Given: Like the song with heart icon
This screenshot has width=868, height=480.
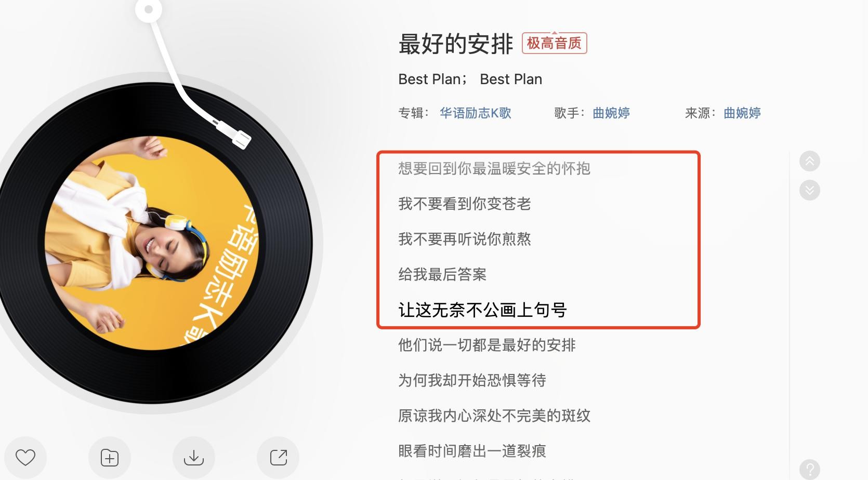Looking at the screenshot, I should (x=25, y=458).
